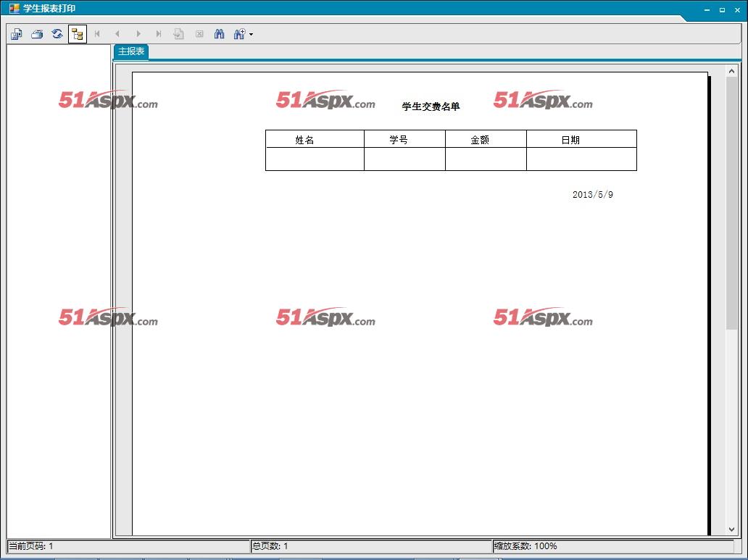Screen dimensions: 748x560
Task: Click the 当前页码: 1 status entry
Action: click(129, 546)
